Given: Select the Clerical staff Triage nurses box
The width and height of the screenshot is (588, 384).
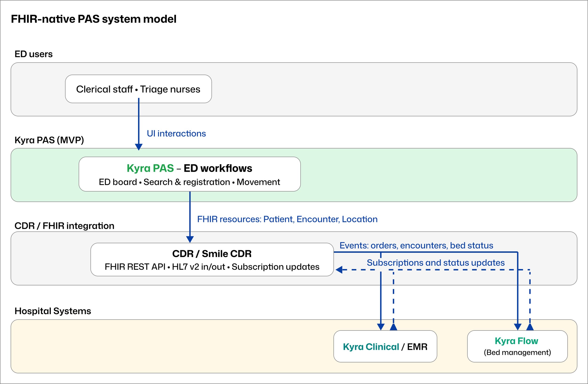Looking at the screenshot, I should pyautogui.click(x=138, y=89).
